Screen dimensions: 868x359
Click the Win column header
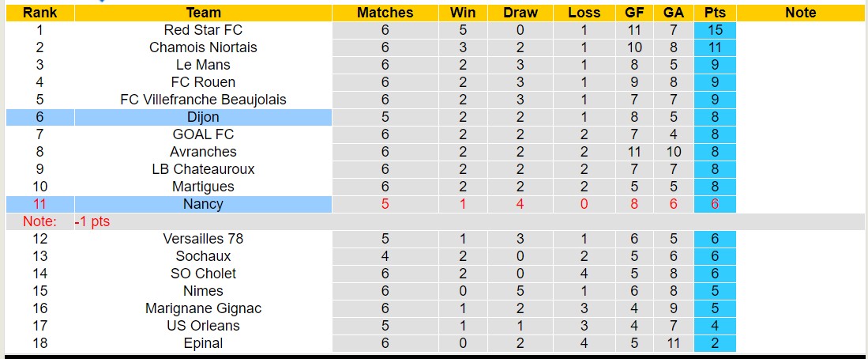(x=462, y=13)
